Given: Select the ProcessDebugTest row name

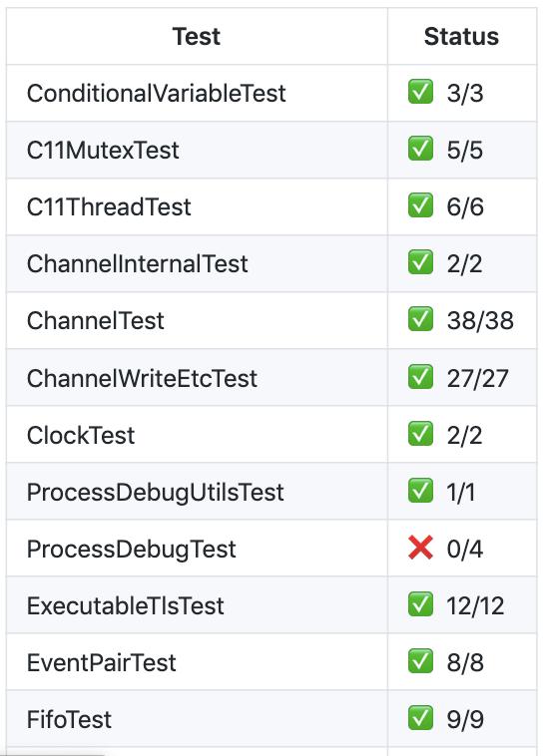Looking at the screenshot, I should 132,550.
